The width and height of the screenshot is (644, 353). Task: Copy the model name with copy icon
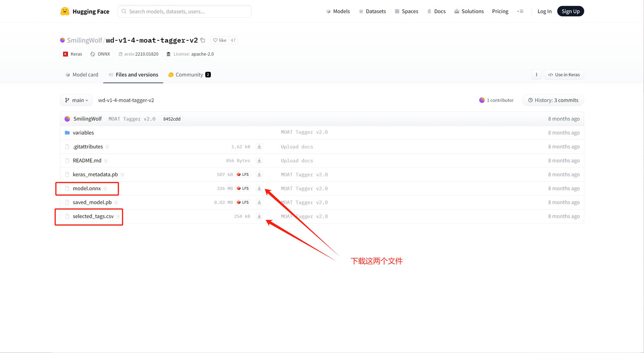(x=203, y=40)
